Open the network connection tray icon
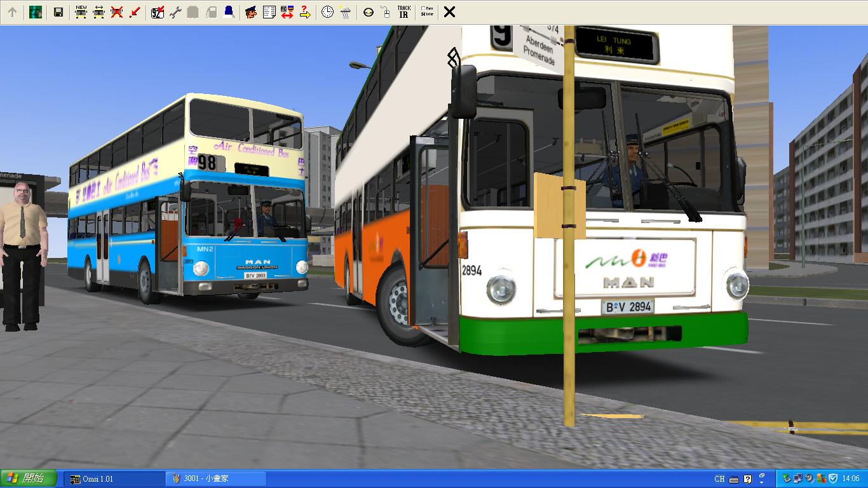The width and height of the screenshot is (868, 488). point(798,478)
